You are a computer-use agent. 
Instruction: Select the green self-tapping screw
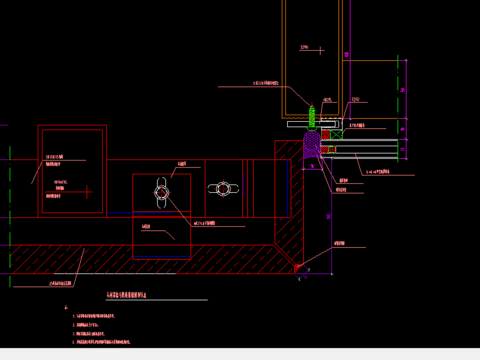312,117
